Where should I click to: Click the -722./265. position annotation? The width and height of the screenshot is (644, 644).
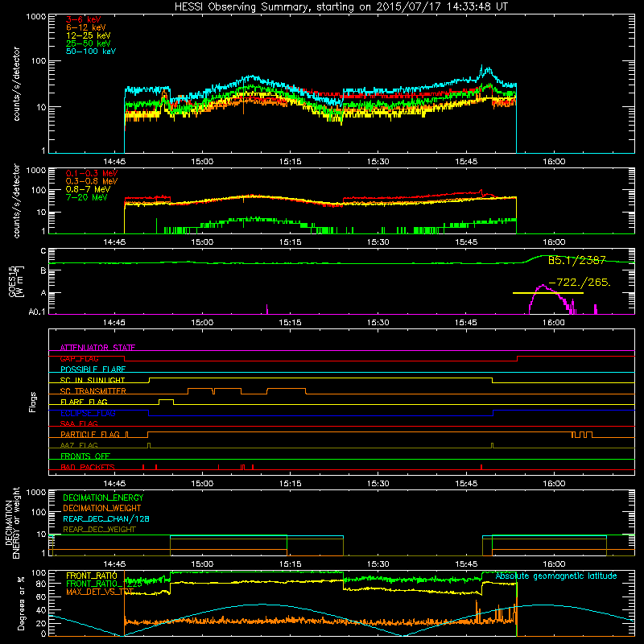coord(579,283)
